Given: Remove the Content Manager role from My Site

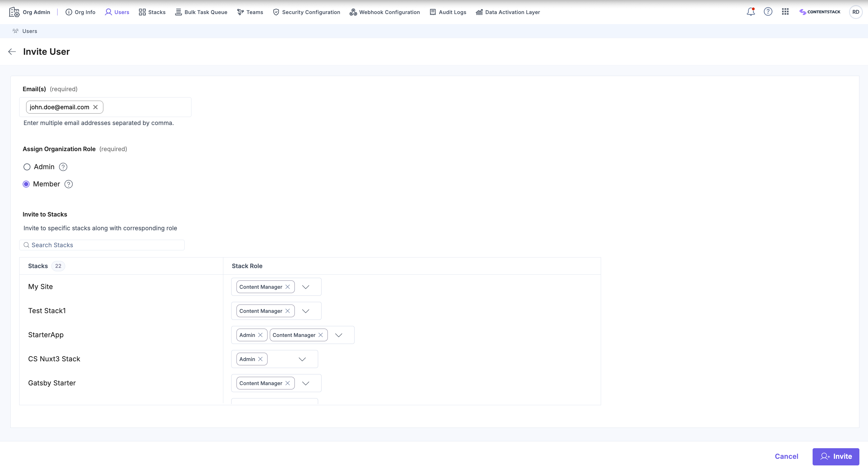Looking at the screenshot, I should [288, 286].
